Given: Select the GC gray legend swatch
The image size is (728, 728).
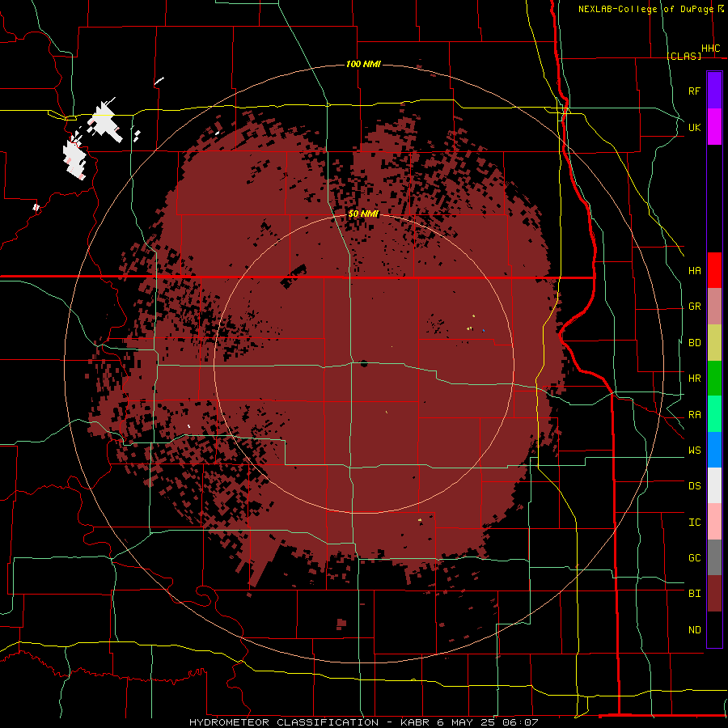Looking at the screenshot, I should tap(714, 557).
